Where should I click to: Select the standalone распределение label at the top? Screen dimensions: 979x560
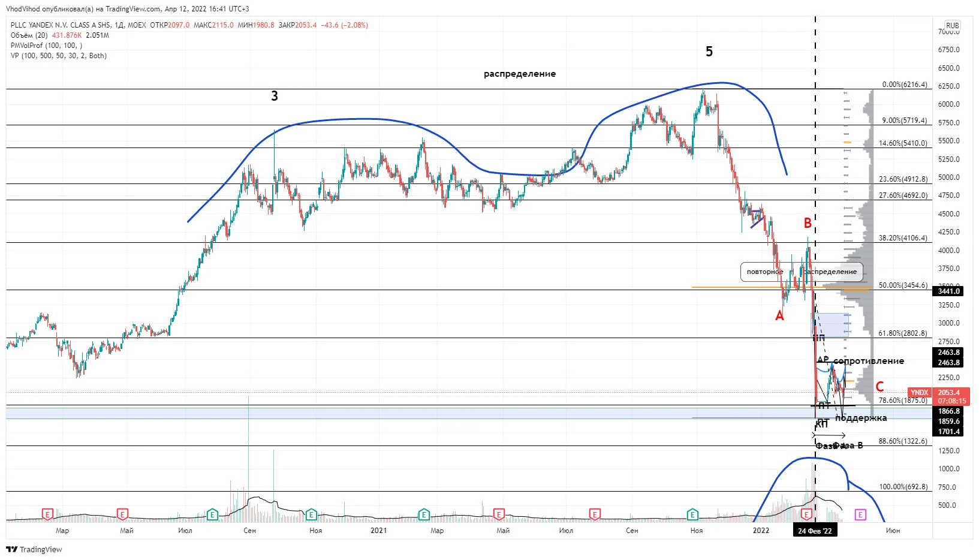point(520,74)
